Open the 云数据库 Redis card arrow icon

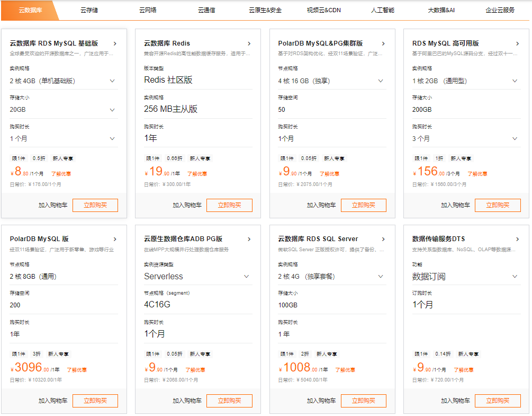(x=249, y=43)
